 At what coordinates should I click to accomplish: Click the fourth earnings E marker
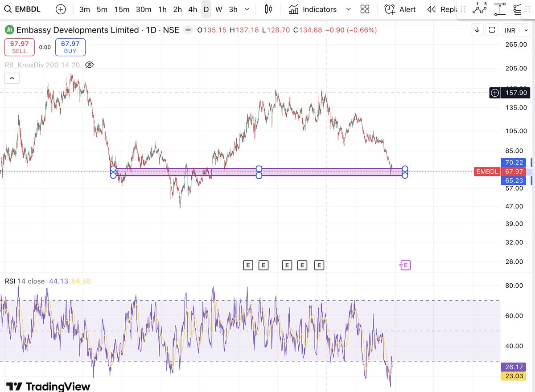[302, 265]
